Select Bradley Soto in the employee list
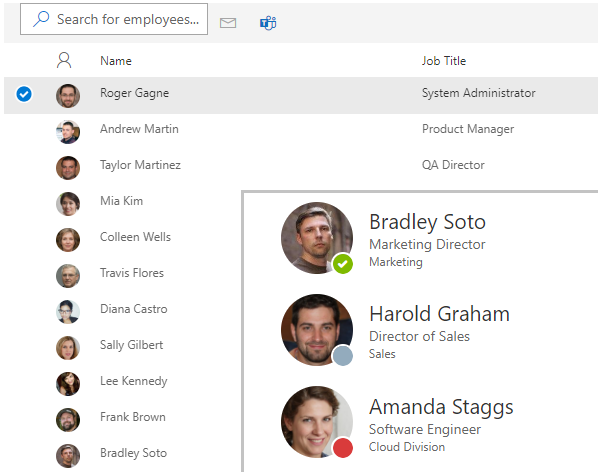Screen dimensions: 598x472 [x=133, y=453]
